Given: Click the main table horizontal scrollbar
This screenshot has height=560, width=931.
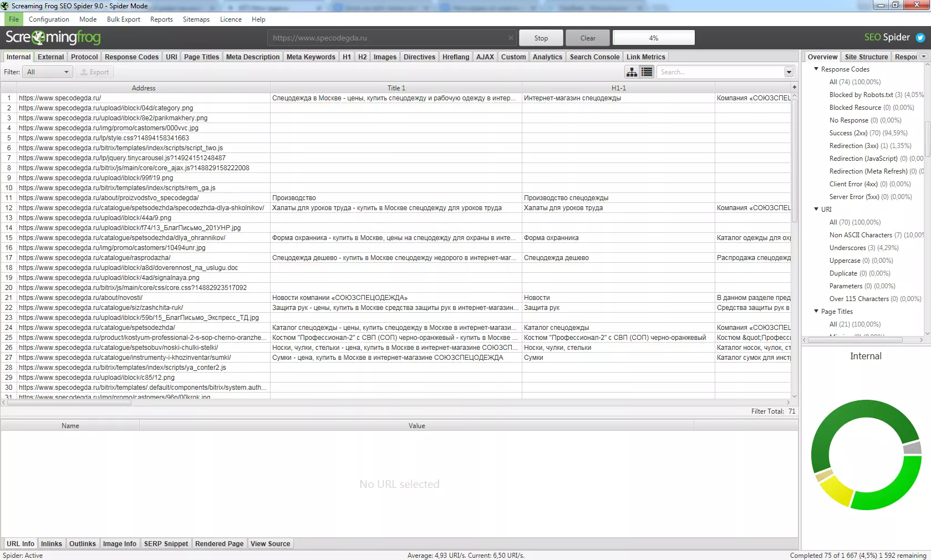Looking at the screenshot, I should [69, 403].
